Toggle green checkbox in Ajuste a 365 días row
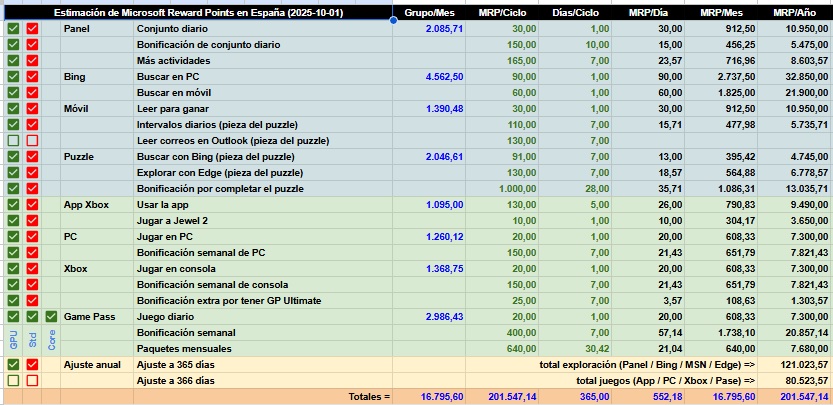Viewport: 833px width, 405px height. click(x=13, y=365)
